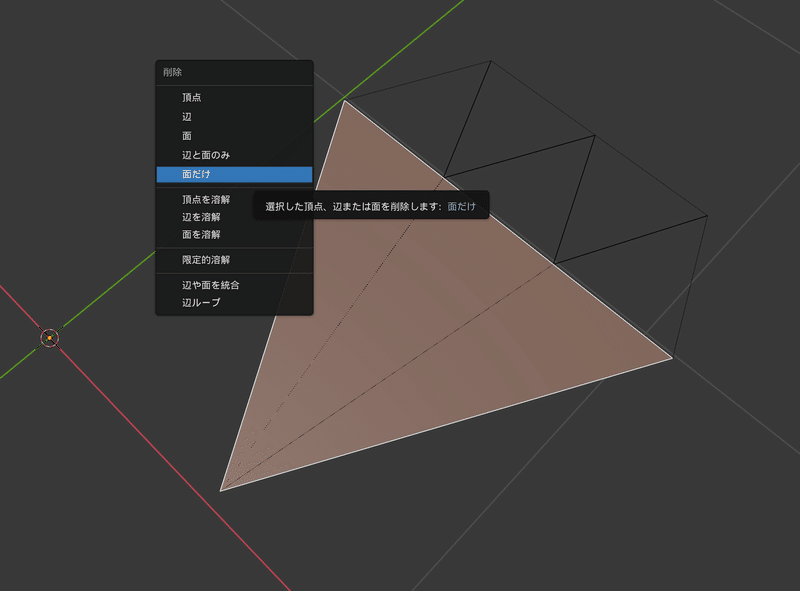Choose 辺 from the delete menu

click(234, 117)
